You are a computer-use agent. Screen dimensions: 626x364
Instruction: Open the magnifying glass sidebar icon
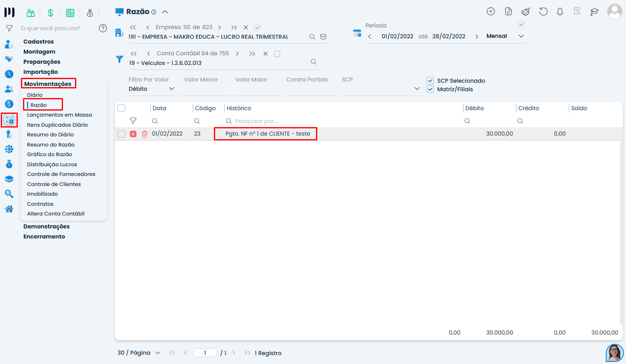(9, 194)
